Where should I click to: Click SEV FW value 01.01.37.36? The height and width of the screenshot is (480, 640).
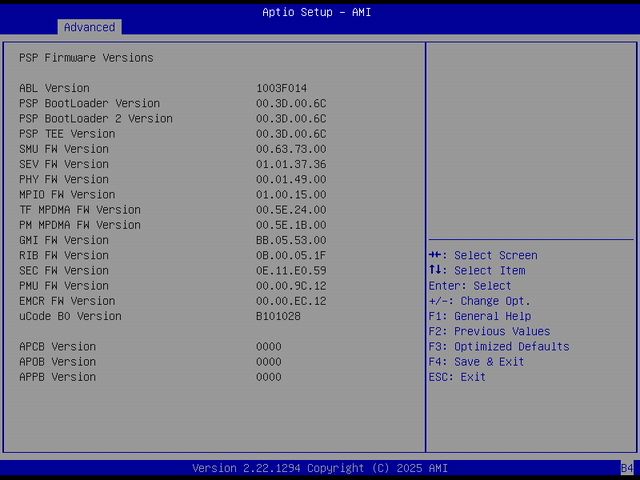pos(291,164)
